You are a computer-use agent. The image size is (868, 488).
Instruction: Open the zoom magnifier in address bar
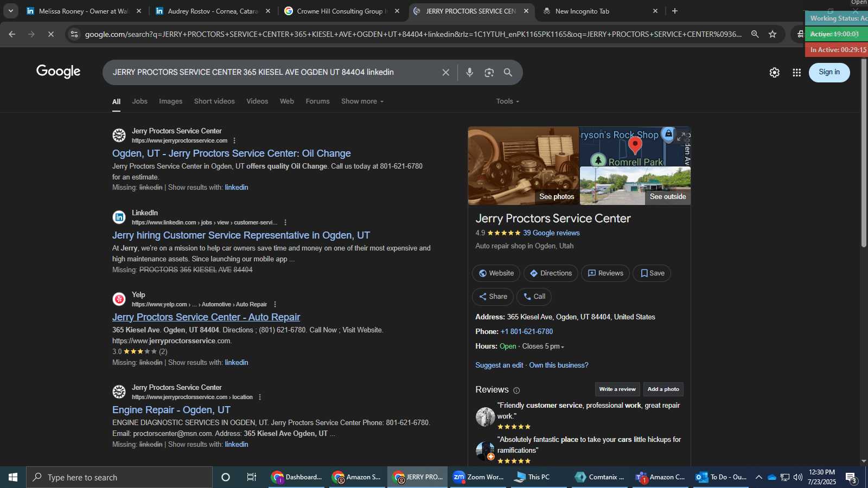coord(755,34)
